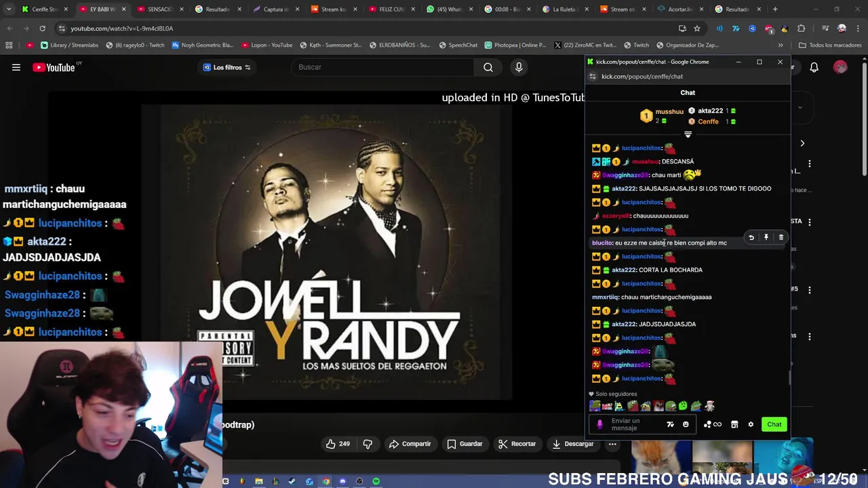The width and height of the screenshot is (868, 488).
Task: Open YouTube notifications bell
Action: [x=814, y=67]
